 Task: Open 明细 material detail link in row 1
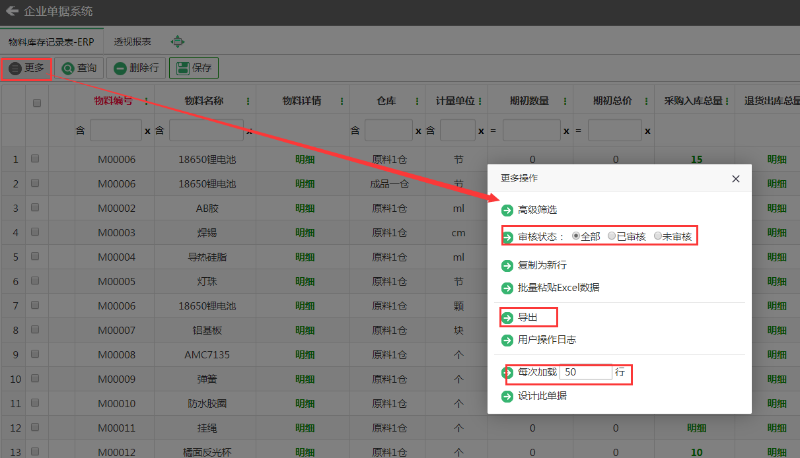(305, 159)
